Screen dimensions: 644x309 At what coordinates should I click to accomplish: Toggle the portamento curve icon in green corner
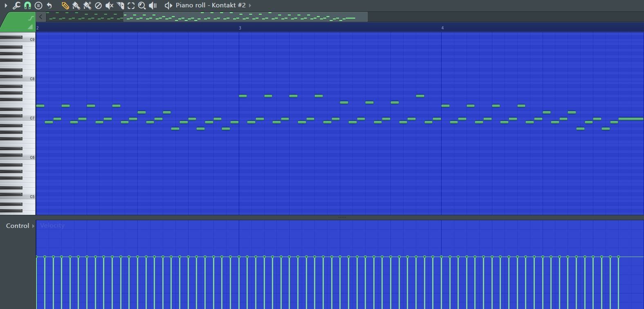31,18
